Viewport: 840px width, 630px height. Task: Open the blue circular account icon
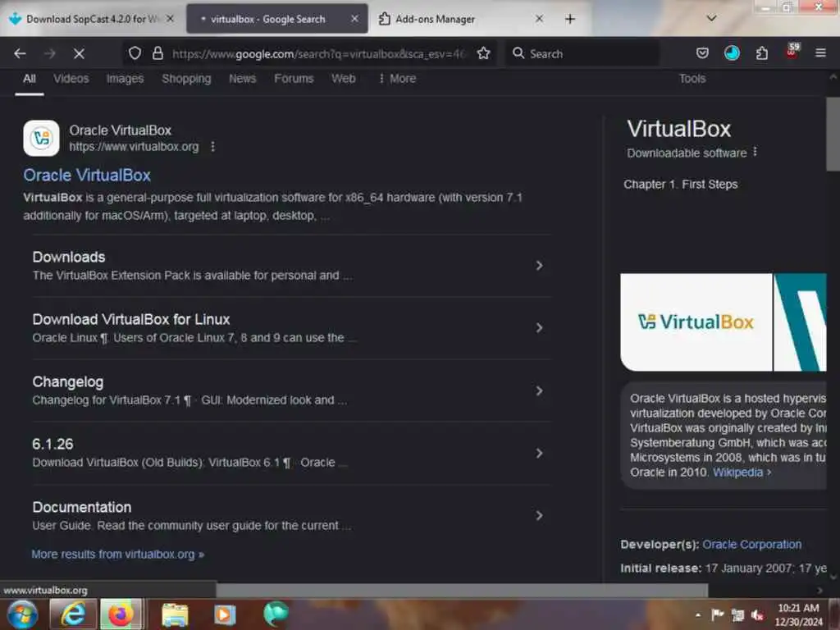[x=732, y=53]
